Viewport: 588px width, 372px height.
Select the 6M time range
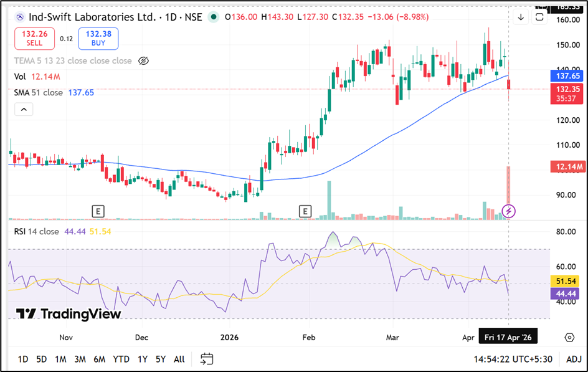click(99, 359)
